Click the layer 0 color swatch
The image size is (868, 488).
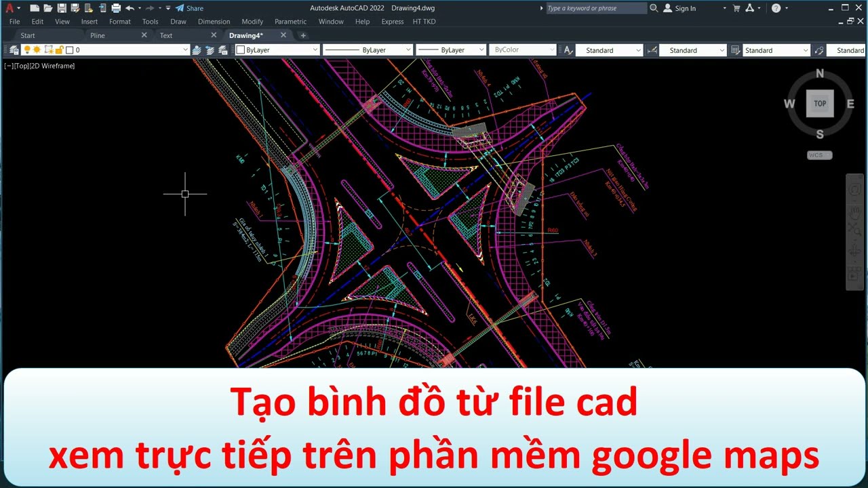(x=69, y=50)
